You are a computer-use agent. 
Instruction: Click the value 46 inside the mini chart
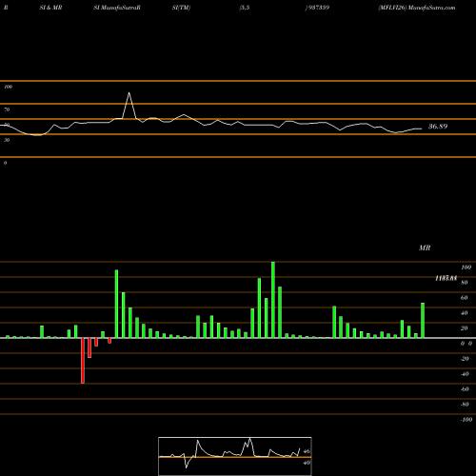pos(307,451)
